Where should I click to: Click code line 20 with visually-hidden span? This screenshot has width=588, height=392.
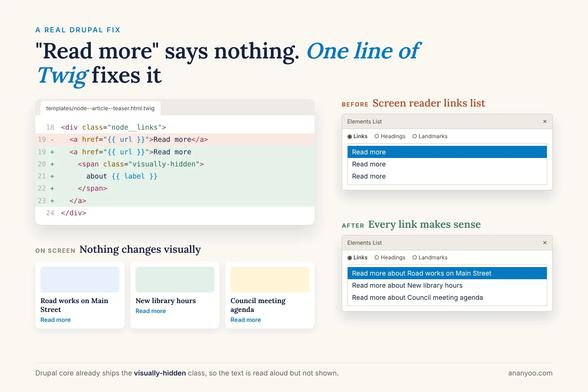pyautogui.click(x=175, y=164)
